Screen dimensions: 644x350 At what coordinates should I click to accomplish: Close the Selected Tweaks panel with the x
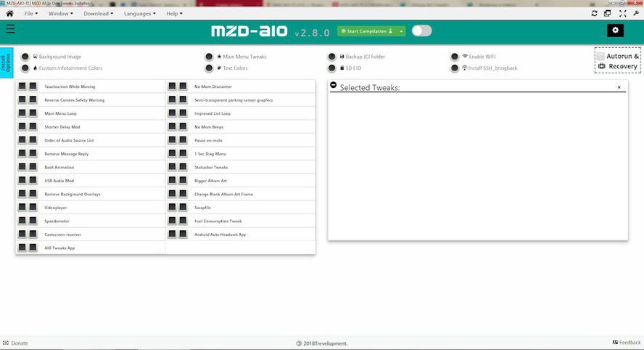619,87
